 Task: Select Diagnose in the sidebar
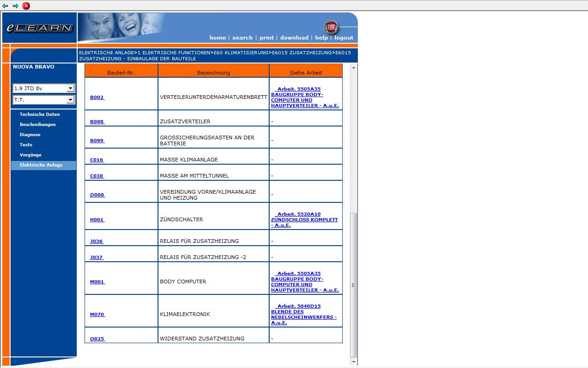click(x=30, y=135)
